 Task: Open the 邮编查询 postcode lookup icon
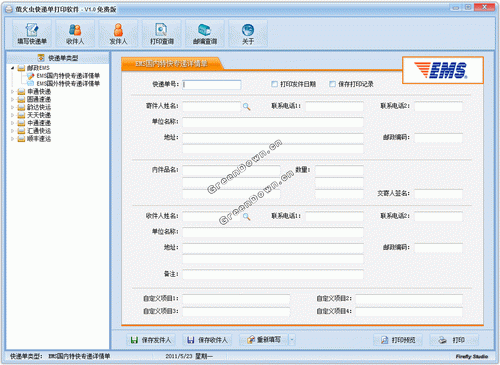[x=205, y=33]
